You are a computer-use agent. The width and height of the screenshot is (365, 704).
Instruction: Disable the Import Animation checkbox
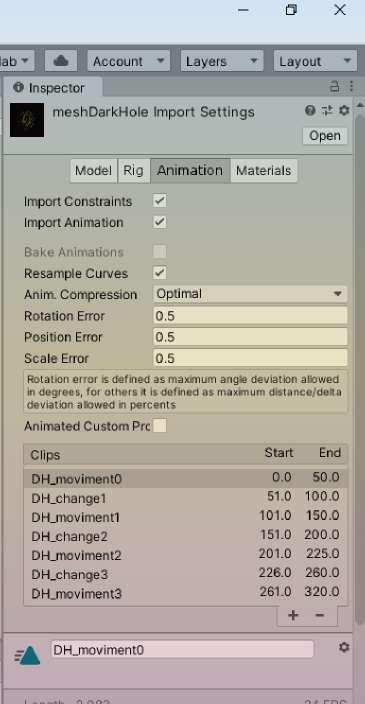pos(159,222)
